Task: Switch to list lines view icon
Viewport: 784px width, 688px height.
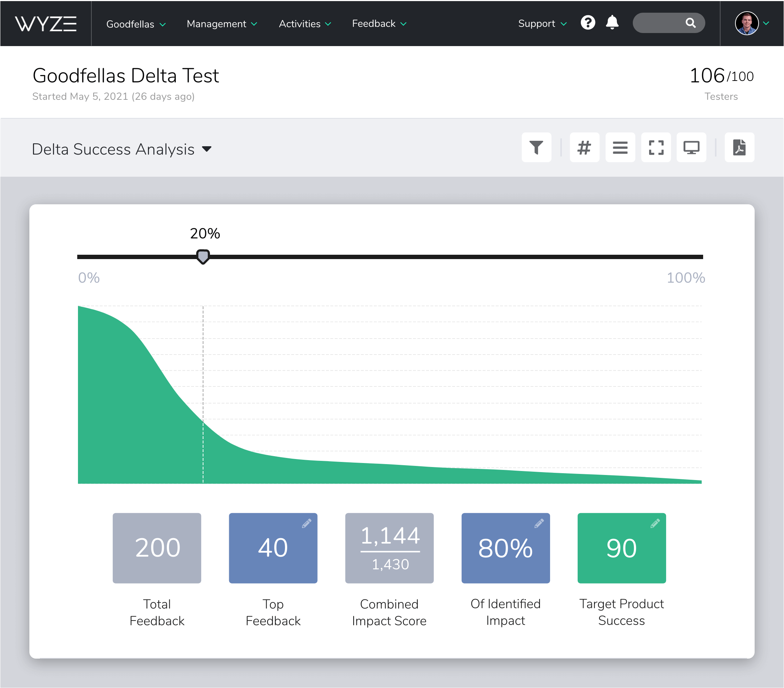Action: click(x=620, y=147)
